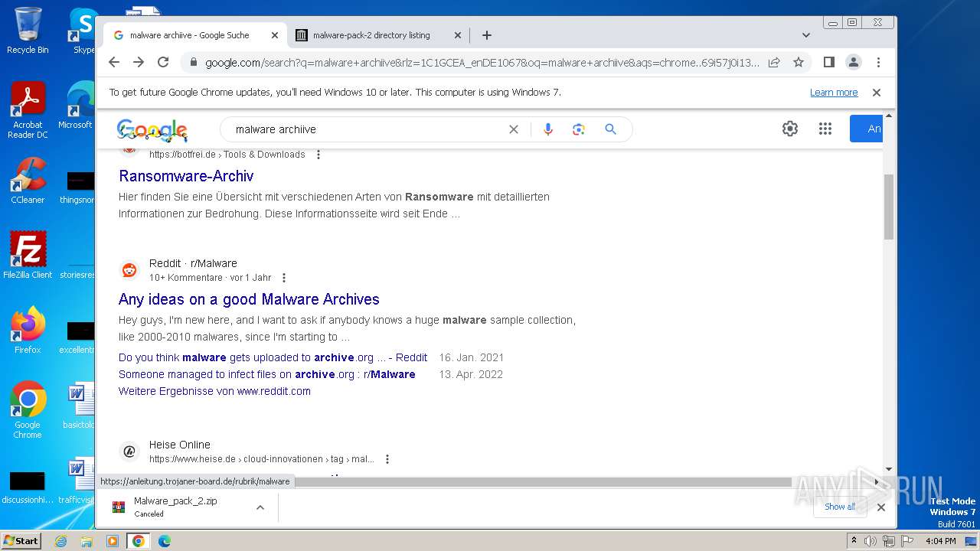Screen dimensions: 980x551
Task: Open Google settings gear
Action: tap(790, 129)
